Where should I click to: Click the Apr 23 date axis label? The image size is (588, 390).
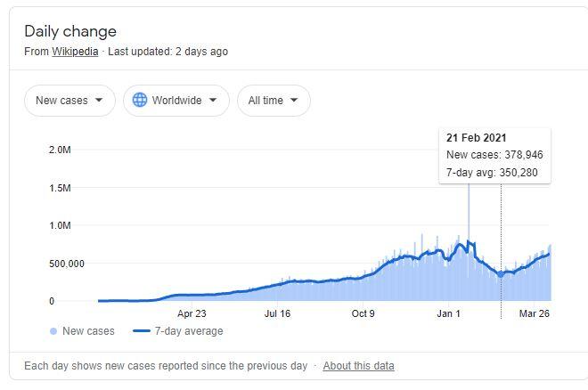click(x=192, y=313)
